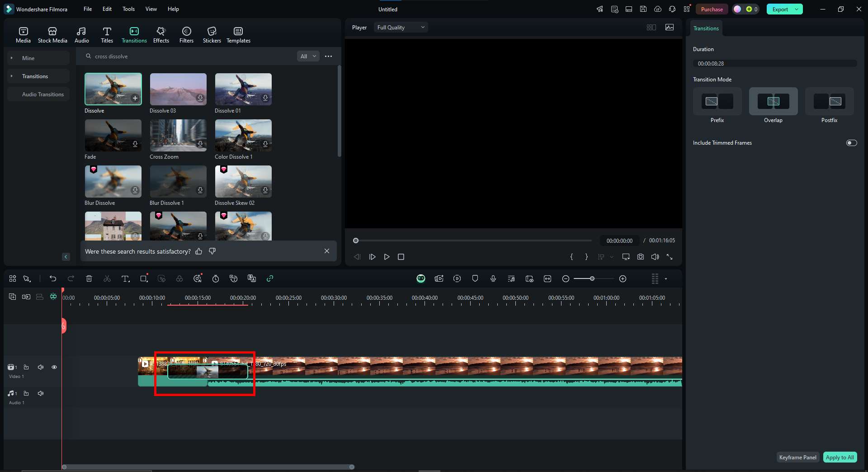Image resolution: width=868 pixels, height=472 pixels.
Task: Open the Effects library
Action: 161,35
